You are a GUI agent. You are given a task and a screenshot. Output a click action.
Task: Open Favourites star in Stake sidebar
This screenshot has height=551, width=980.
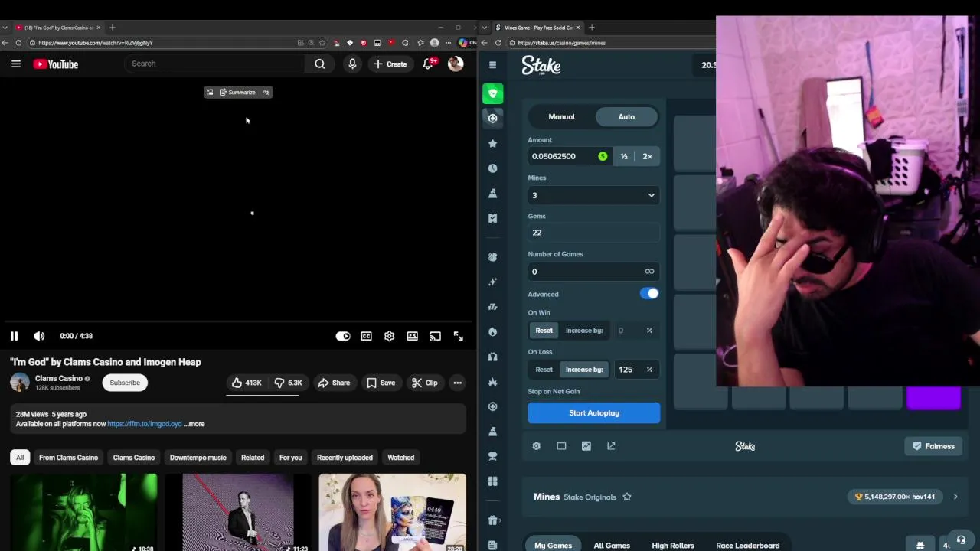pos(493,143)
